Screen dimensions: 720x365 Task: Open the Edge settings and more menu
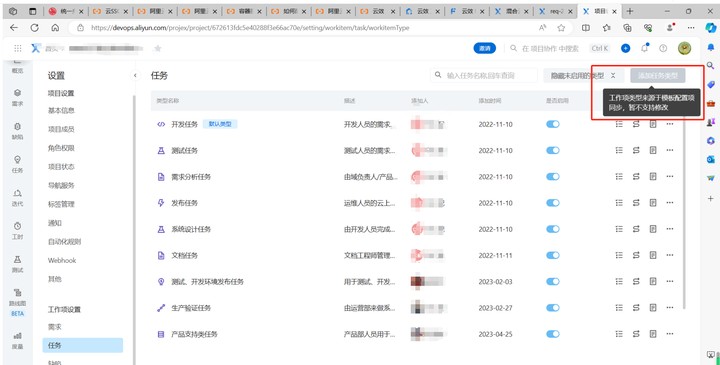coord(691,28)
